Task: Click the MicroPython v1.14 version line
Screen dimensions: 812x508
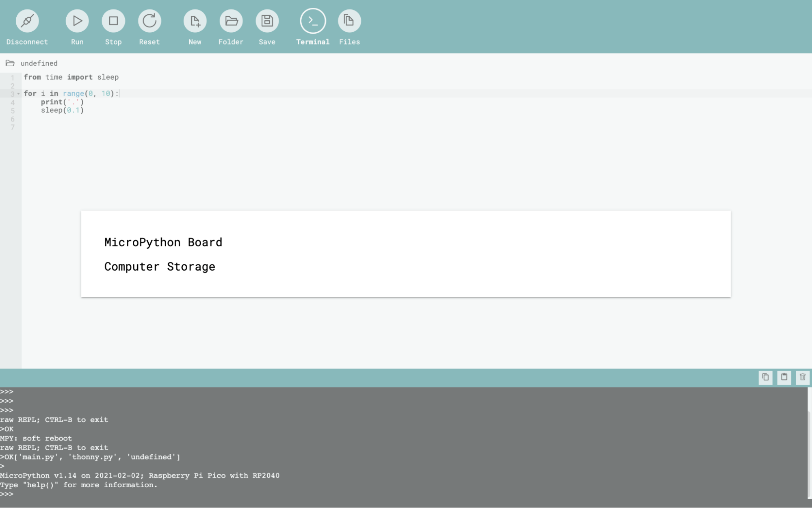Action: pyautogui.click(x=140, y=475)
